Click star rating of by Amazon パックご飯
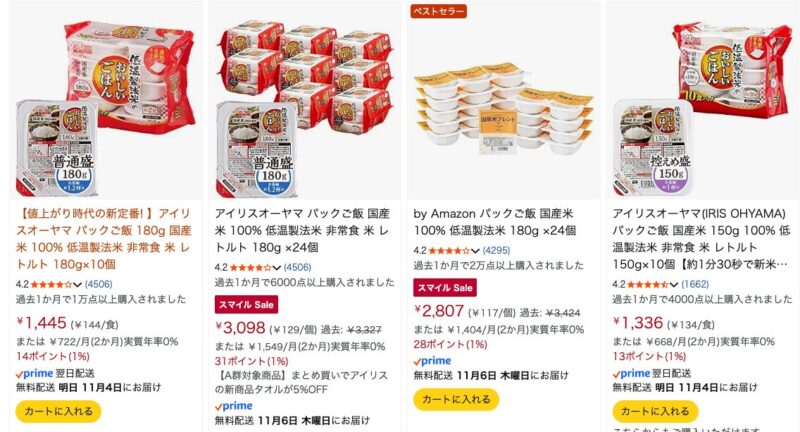 click(x=449, y=250)
